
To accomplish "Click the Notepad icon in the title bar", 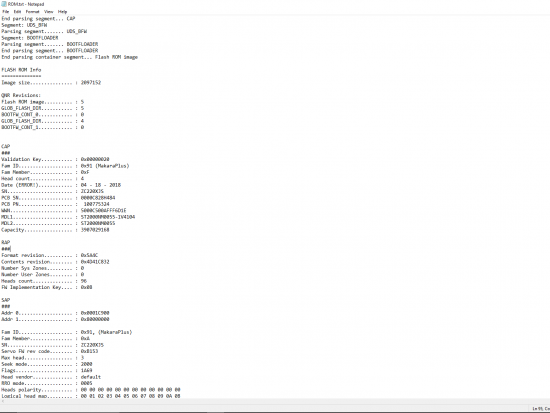I will pyautogui.click(x=4, y=4).
